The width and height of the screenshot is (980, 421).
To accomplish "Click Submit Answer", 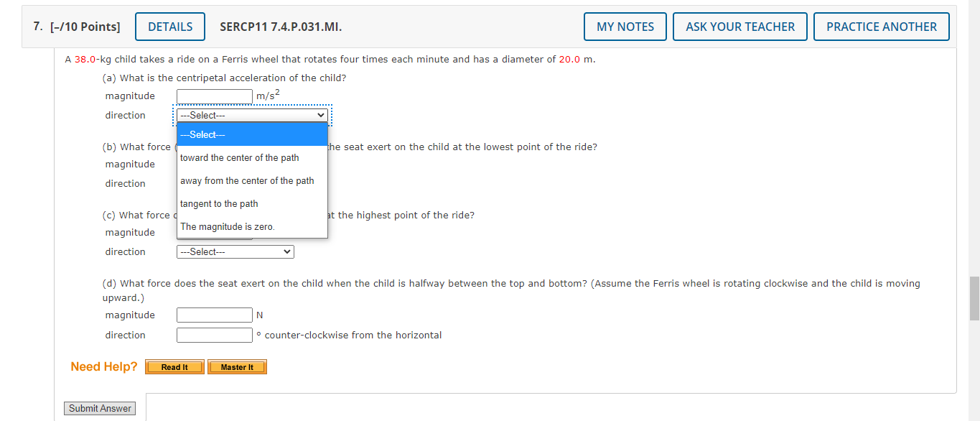I will coord(99,407).
